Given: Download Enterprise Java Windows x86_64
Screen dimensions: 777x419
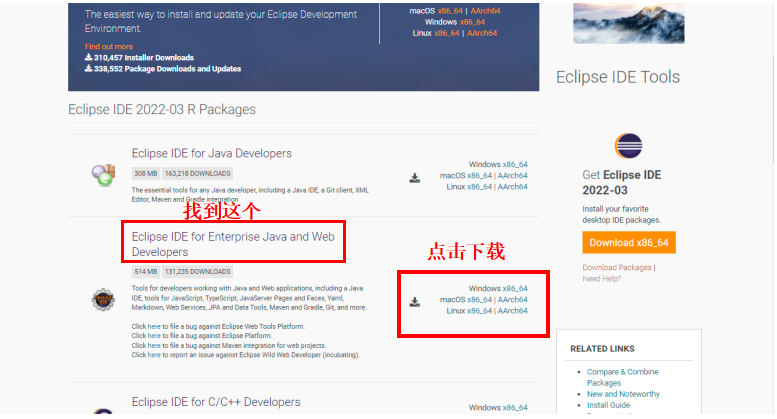Looking at the screenshot, I should coord(515,288).
